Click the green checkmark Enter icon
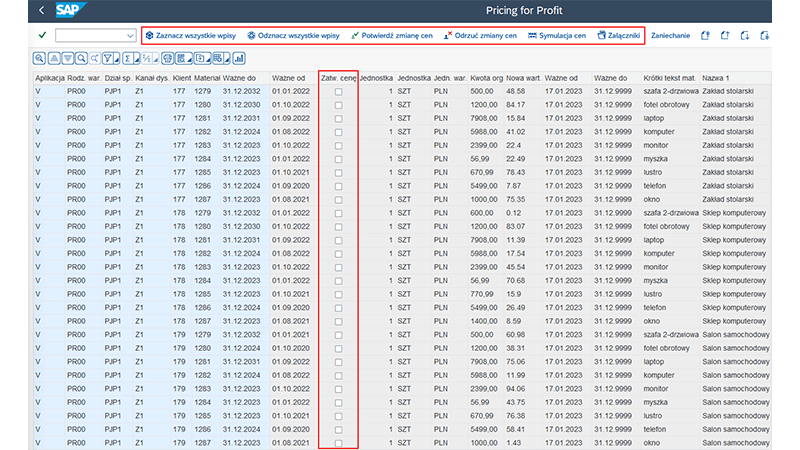The image size is (800, 450). (x=42, y=35)
